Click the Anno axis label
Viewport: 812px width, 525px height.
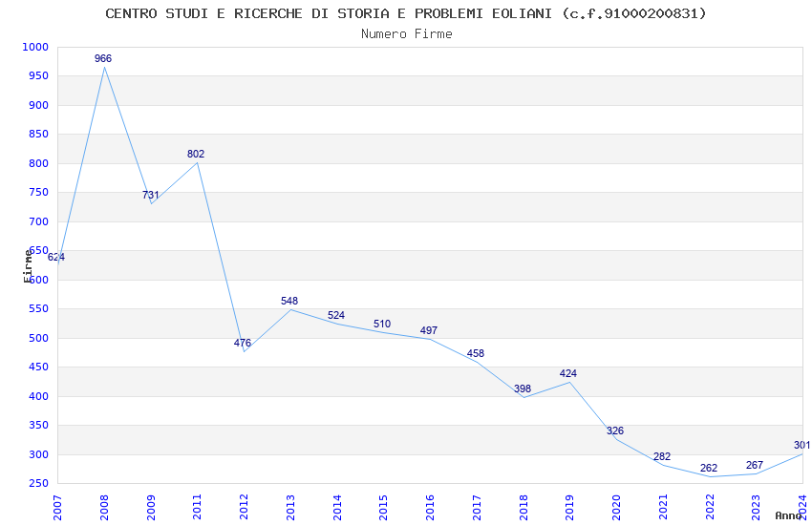(788, 515)
